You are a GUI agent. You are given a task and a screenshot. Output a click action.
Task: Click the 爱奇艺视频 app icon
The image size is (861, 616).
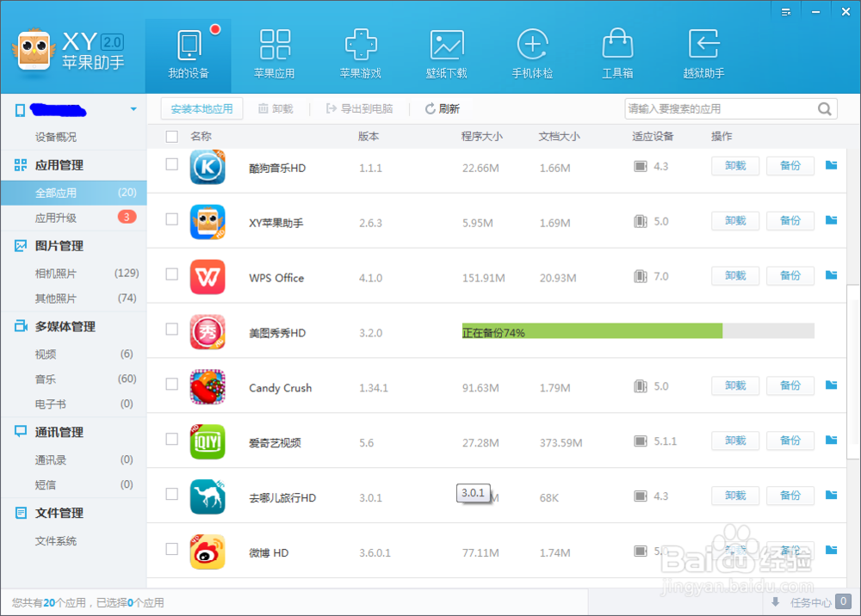coord(208,441)
